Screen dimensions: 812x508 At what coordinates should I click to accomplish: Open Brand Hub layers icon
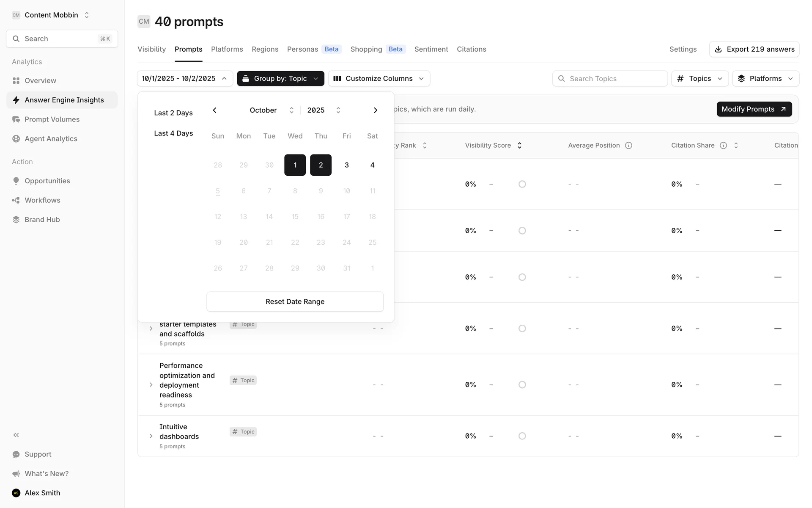point(16,220)
